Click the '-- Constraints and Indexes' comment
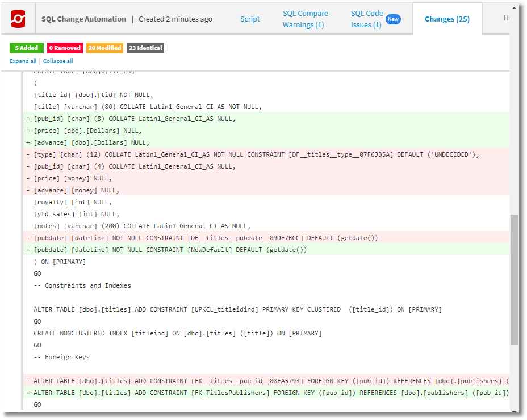The width and height of the screenshot is (527, 420). click(266, 286)
